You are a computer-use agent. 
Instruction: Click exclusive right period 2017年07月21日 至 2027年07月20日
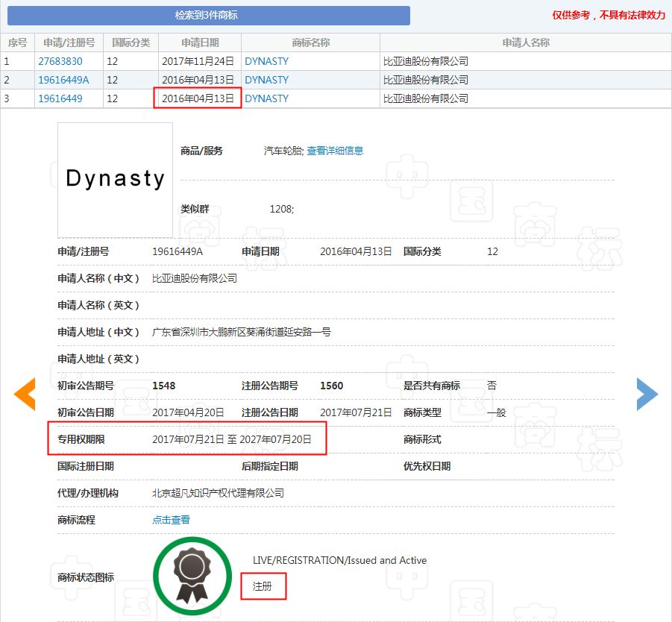232,439
